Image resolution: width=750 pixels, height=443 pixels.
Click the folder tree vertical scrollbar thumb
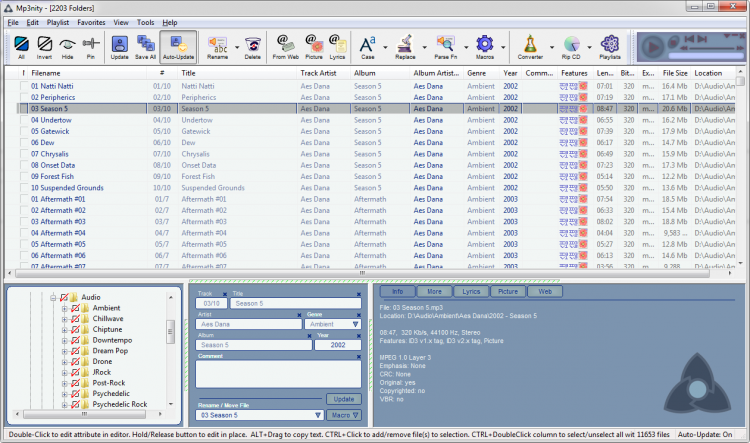coord(170,332)
